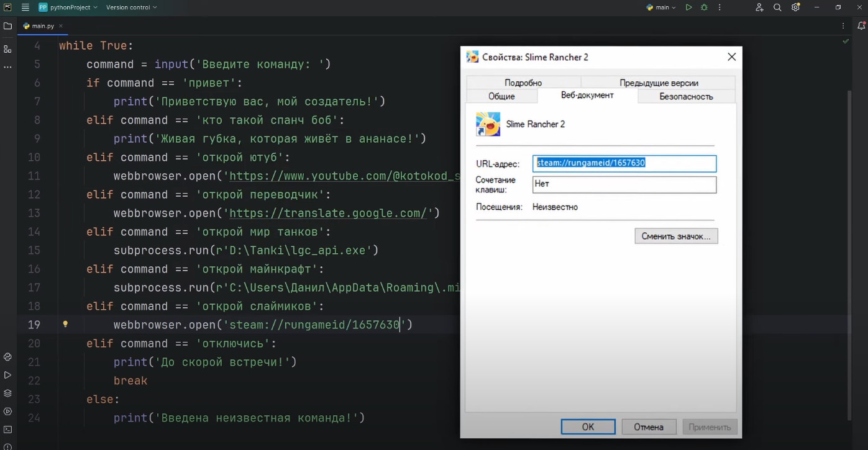The height and width of the screenshot is (450, 868).
Task: Open IDE settings gear icon
Action: 795,7
